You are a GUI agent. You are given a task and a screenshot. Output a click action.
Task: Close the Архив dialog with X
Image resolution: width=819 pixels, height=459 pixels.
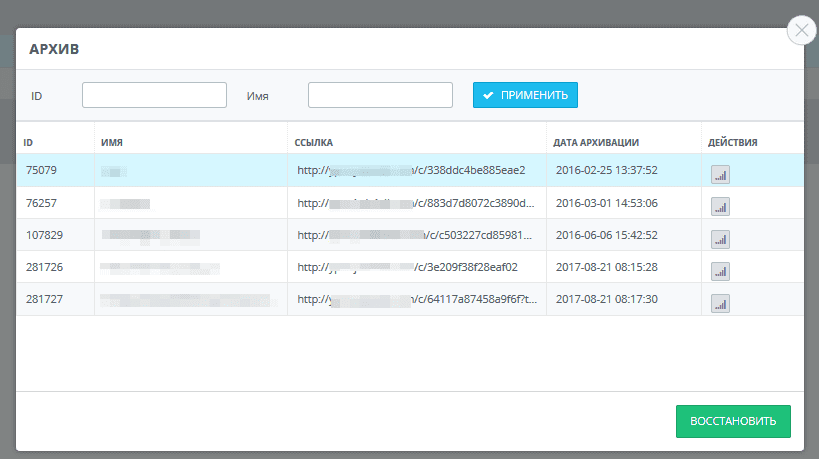pyautogui.click(x=802, y=30)
